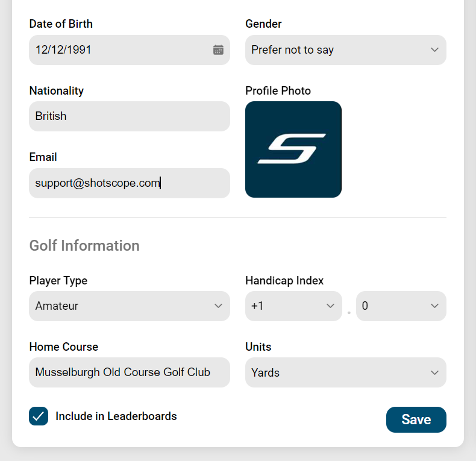Click the Gender dropdown chevron arrow
This screenshot has height=461, width=476.
tap(434, 50)
